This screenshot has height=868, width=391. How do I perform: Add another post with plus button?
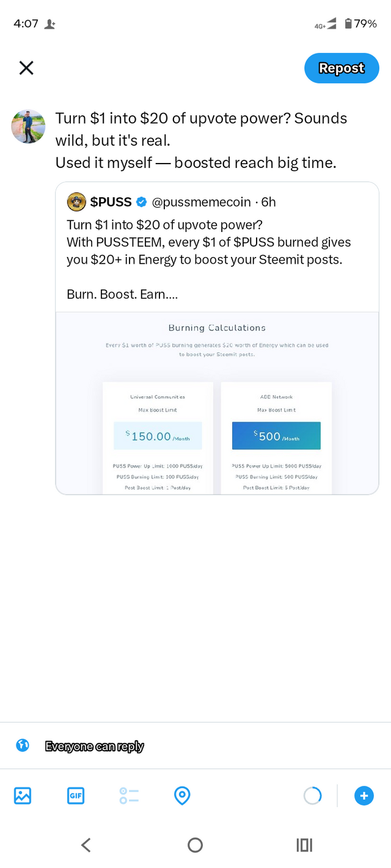364,795
